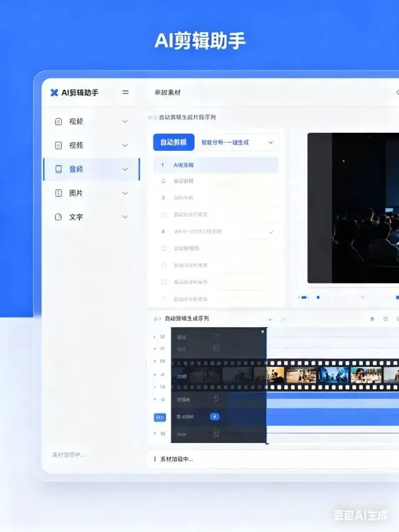Tick the last checkbox in the list
Image resolution: width=399 pixels, height=532 pixels.
[x=163, y=299]
